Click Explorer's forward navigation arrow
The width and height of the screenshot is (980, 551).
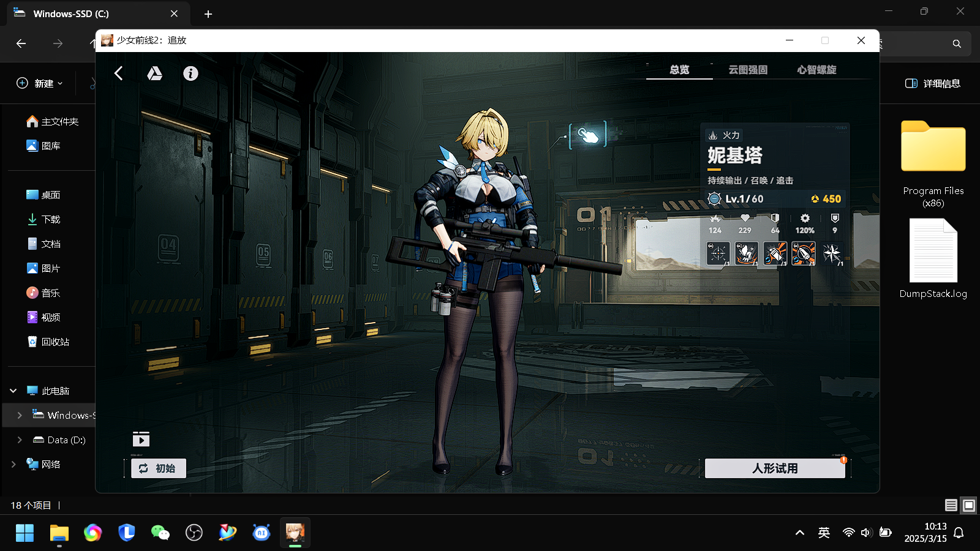click(x=58, y=43)
